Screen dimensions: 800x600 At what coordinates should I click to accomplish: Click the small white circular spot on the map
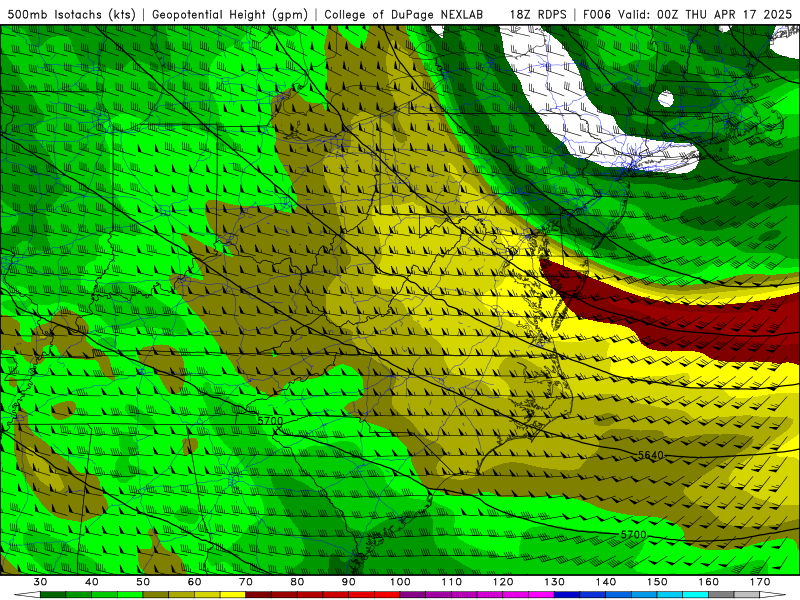pos(665,98)
